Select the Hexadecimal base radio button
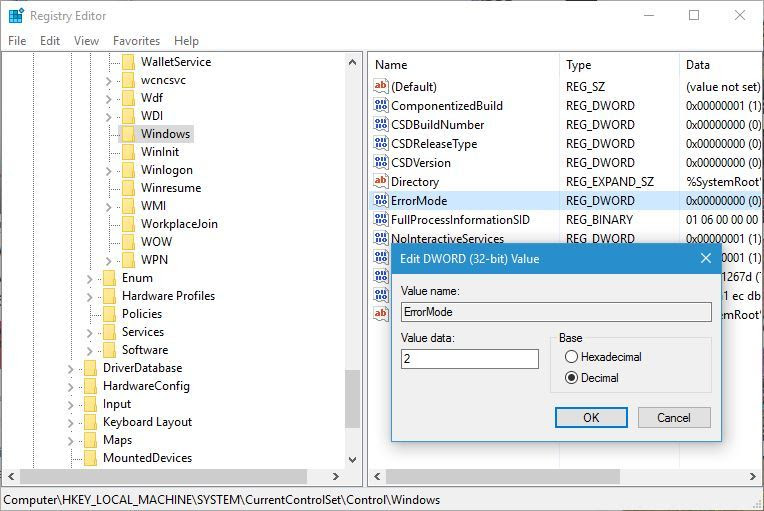Screen dimensions: 764x511 572,357
